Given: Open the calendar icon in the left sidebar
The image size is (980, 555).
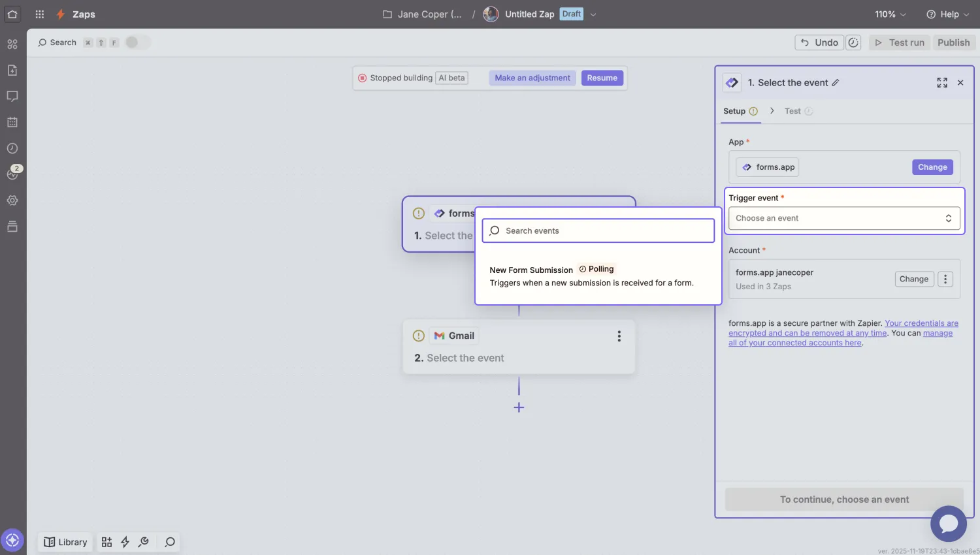Looking at the screenshot, I should [12, 121].
